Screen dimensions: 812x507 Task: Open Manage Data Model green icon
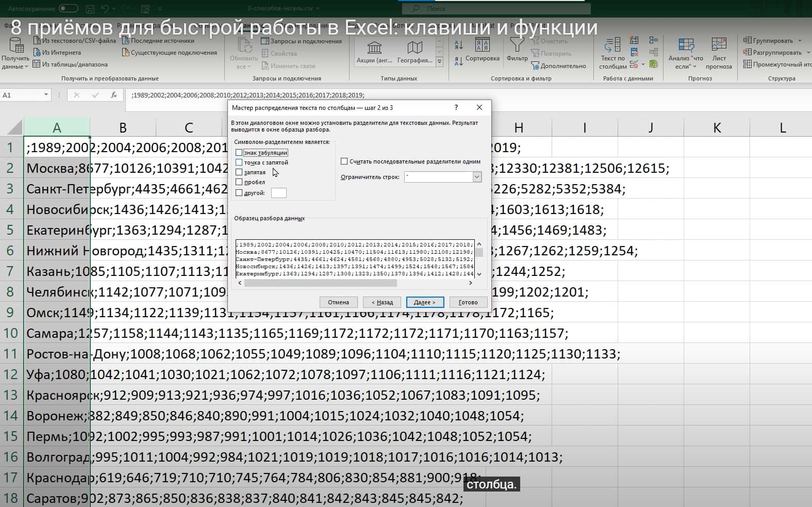point(653,64)
